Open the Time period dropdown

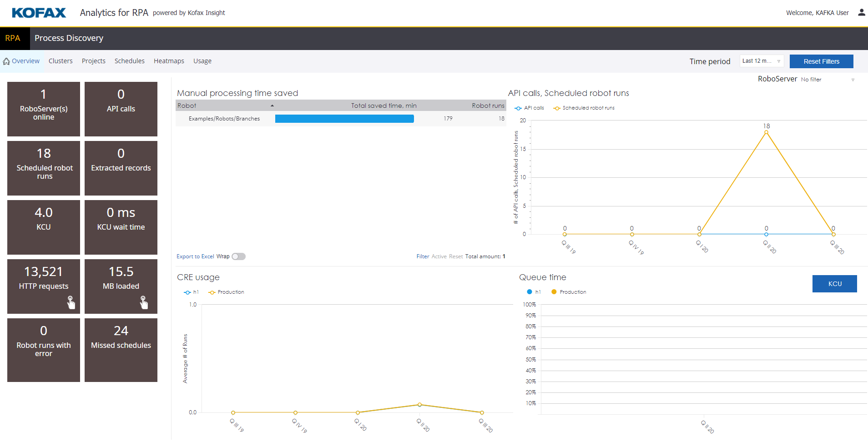coord(761,61)
